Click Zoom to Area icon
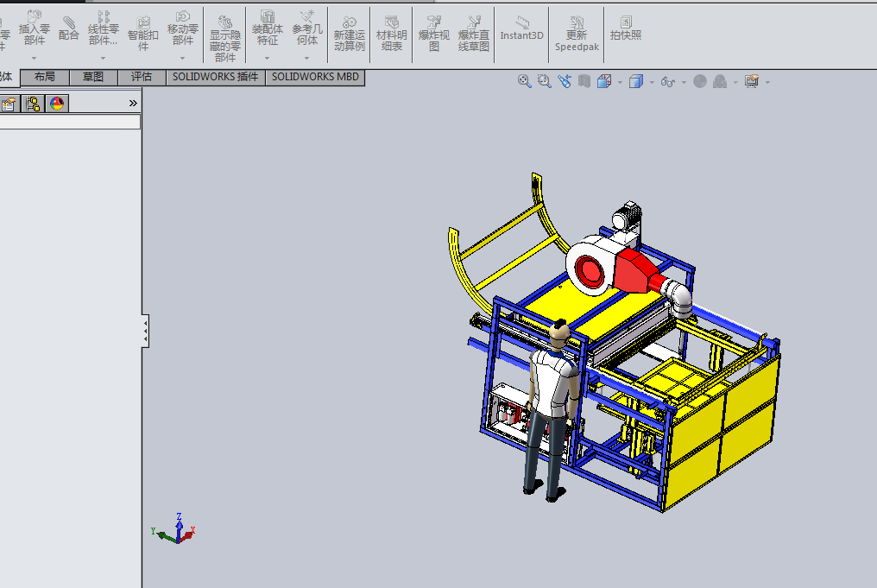Image resolution: width=877 pixels, height=588 pixels. pos(544,82)
